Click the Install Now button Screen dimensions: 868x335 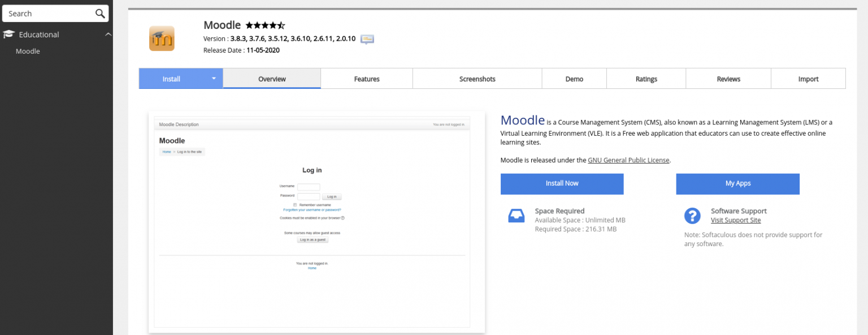click(x=562, y=183)
